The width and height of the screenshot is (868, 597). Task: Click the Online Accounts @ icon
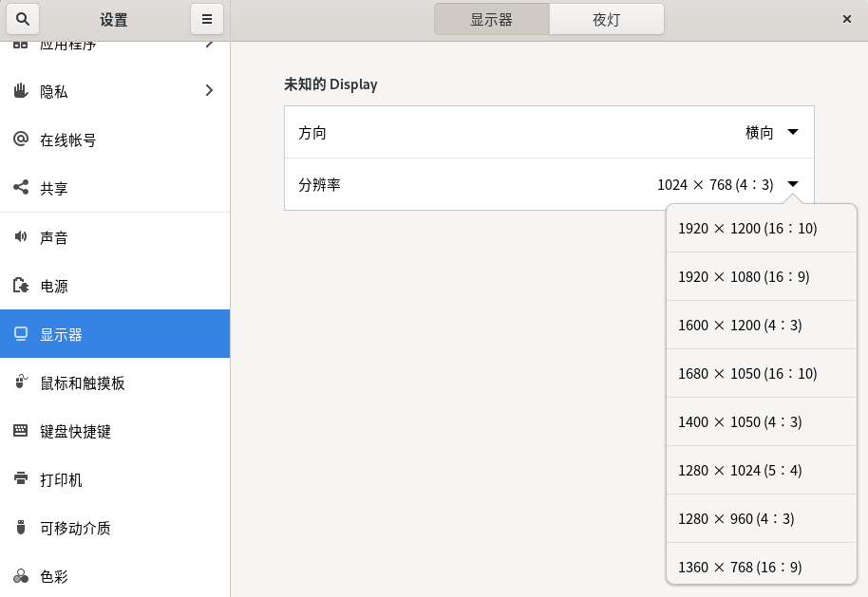[x=21, y=140]
